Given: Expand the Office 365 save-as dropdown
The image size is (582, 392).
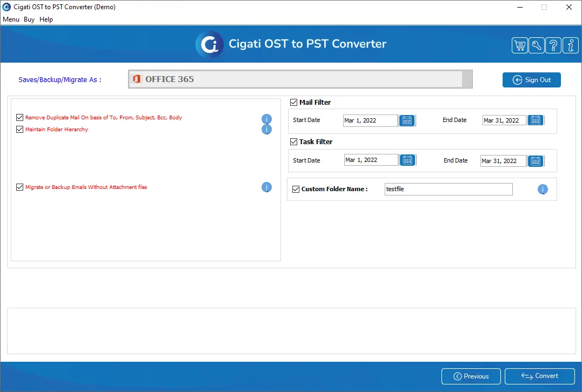Looking at the screenshot, I should (x=300, y=79).
